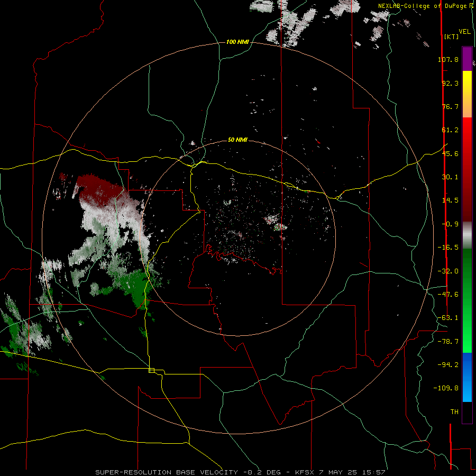The width and height of the screenshot is (476, 476).
Task: Click the -63.1 legend value
Action: (448, 318)
